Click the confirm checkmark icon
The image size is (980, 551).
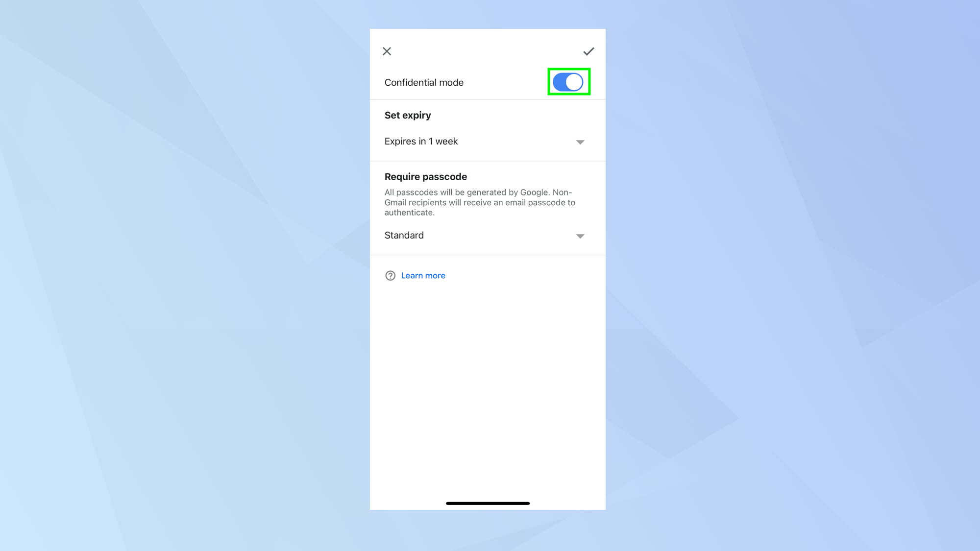(588, 51)
